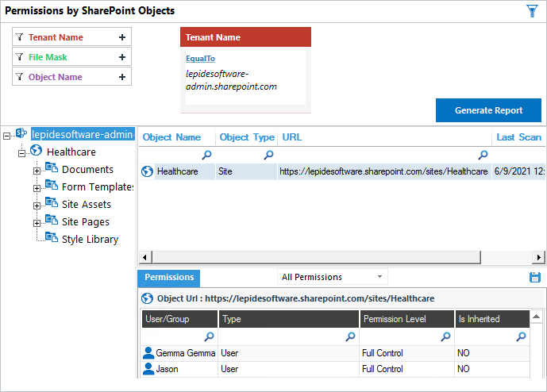
Task: Click globe icon in Healthcare grid row
Action: [x=147, y=171]
